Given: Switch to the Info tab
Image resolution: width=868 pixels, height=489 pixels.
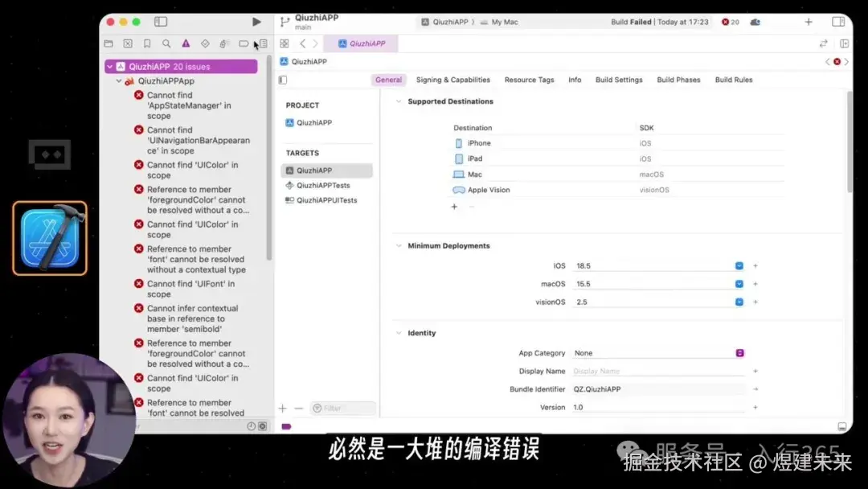Looking at the screenshot, I should click(x=575, y=80).
